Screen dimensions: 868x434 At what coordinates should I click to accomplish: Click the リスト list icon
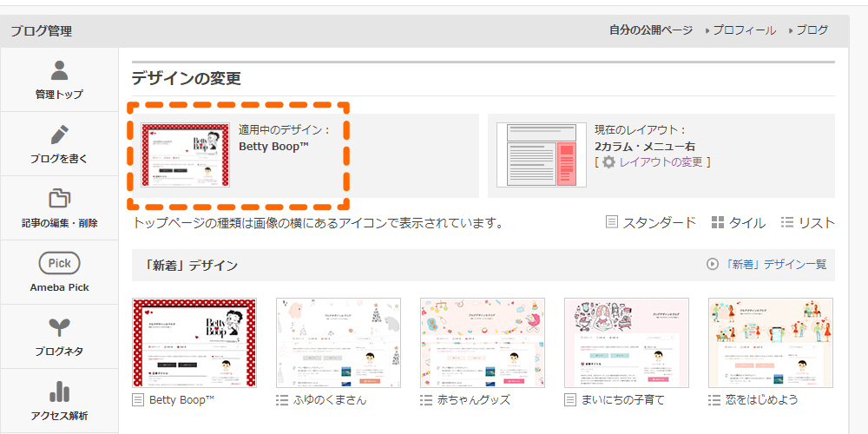tap(787, 222)
